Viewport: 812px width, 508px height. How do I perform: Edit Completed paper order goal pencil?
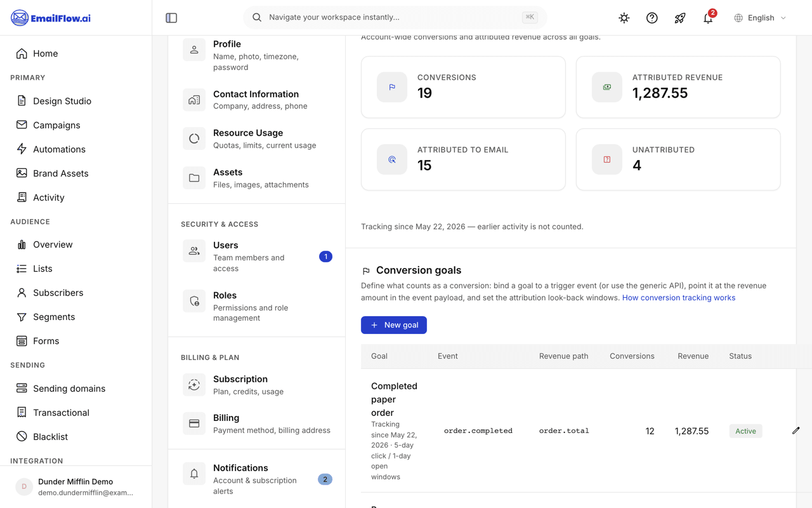796,431
